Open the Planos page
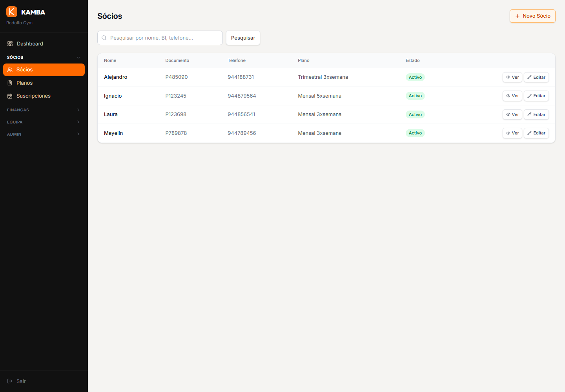The image size is (565, 392). 44,83
